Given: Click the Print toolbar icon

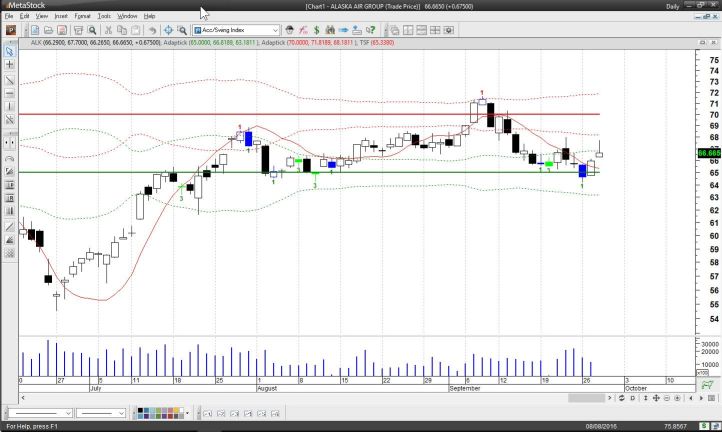Looking at the screenshot, I should [78, 30].
